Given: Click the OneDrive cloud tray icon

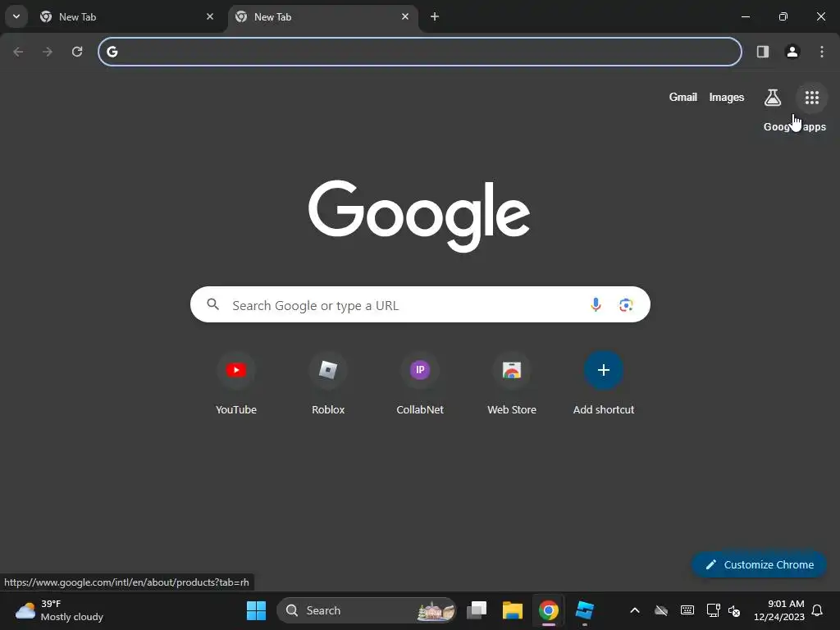Looking at the screenshot, I should pyautogui.click(x=661, y=610).
